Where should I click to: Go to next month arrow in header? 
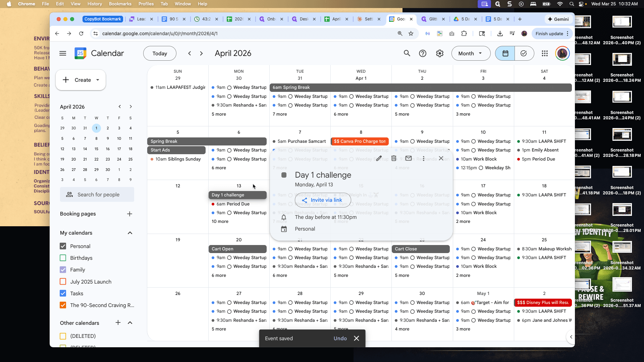201,53
